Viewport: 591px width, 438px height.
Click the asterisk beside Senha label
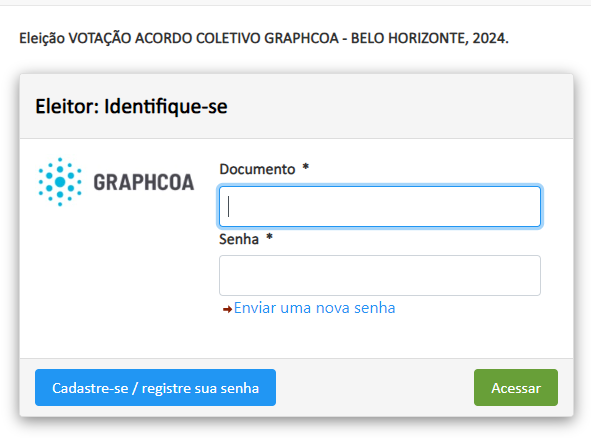269,237
